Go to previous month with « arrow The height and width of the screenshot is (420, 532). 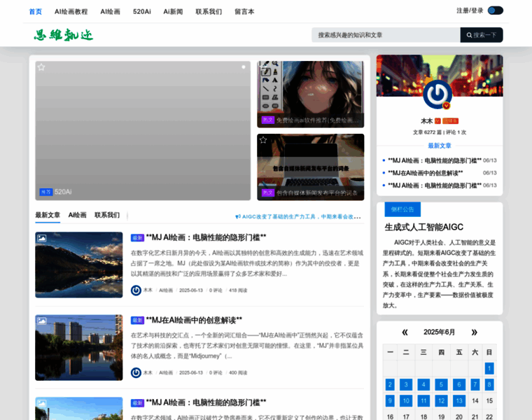tap(405, 332)
